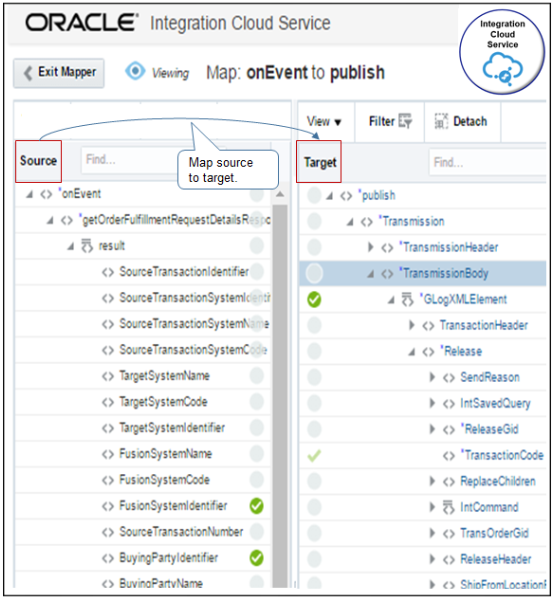Viewport: 554px width, 599px height.
Task: Expand the ReplaceChildren target node
Action: 432,481
